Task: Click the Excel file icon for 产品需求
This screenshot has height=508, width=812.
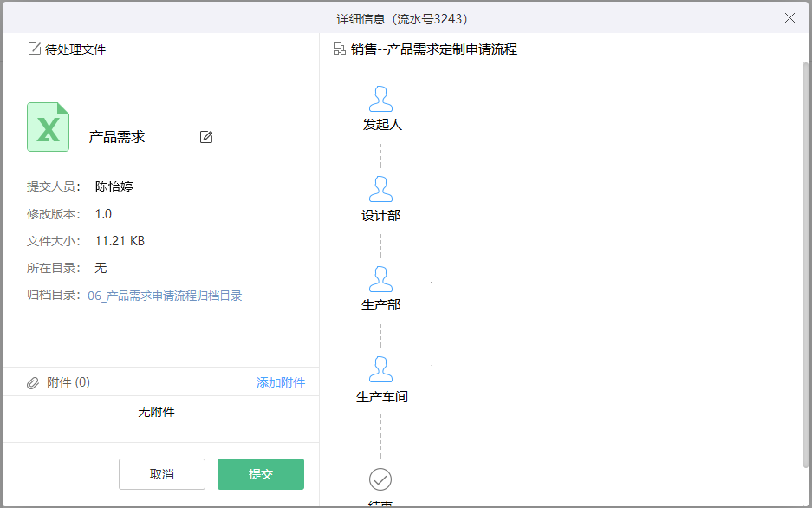Action: (x=48, y=127)
